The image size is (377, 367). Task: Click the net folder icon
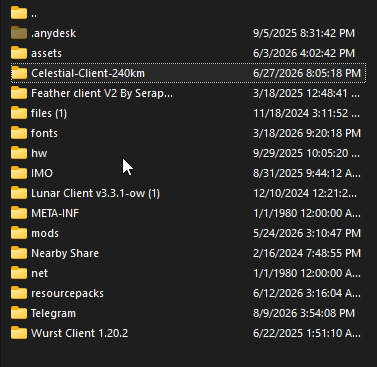pyautogui.click(x=19, y=273)
